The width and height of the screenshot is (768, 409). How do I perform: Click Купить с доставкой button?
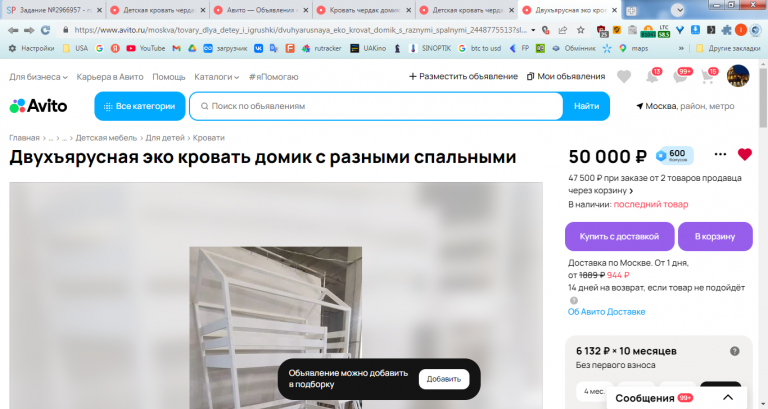click(x=620, y=237)
